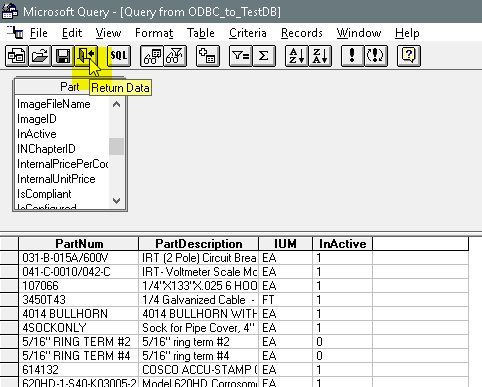Click the IUM cell EA for 107066

click(285, 286)
